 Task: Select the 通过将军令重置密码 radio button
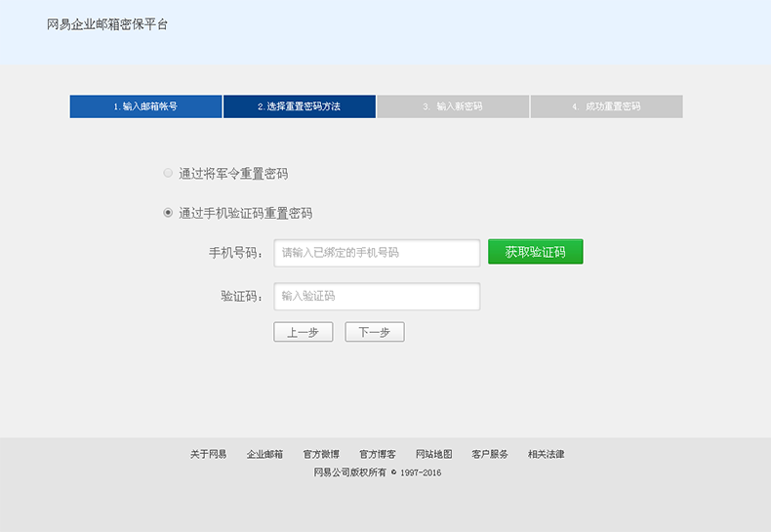(x=168, y=174)
